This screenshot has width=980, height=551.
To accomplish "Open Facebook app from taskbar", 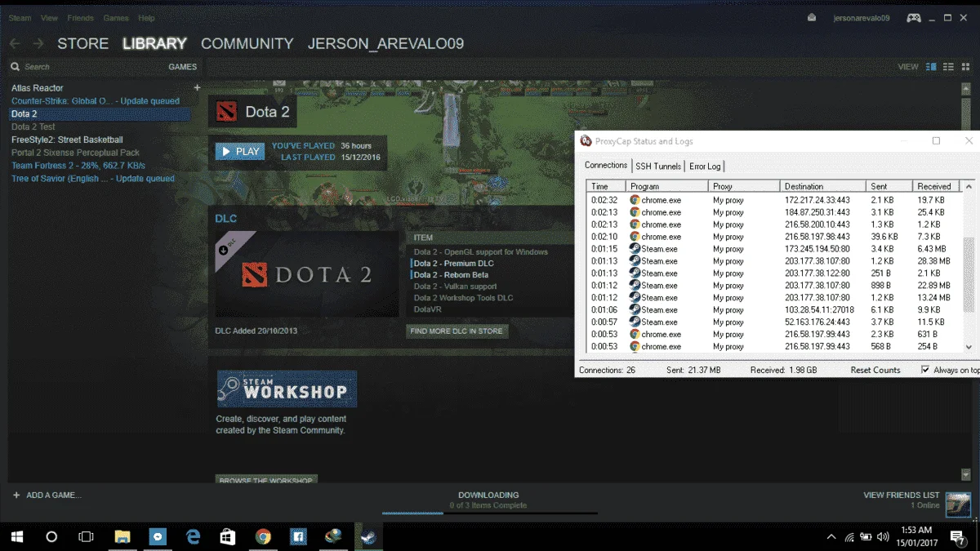I will [x=298, y=536].
